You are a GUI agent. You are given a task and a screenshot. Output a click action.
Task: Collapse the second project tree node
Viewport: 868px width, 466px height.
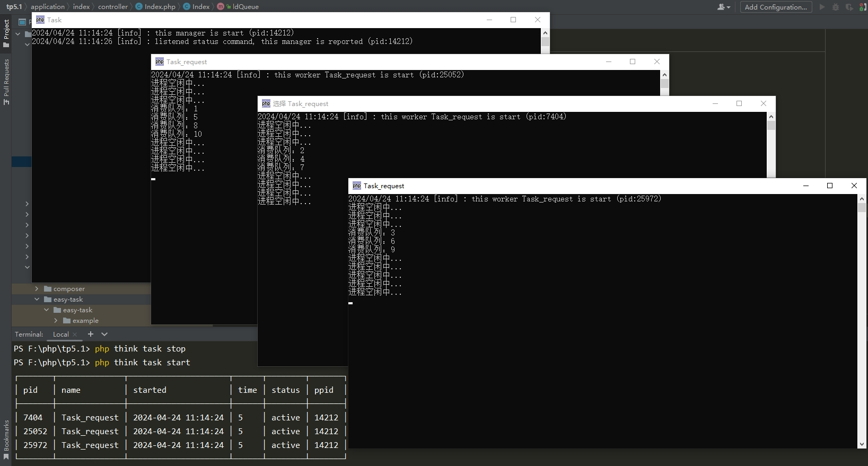coord(27,45)
